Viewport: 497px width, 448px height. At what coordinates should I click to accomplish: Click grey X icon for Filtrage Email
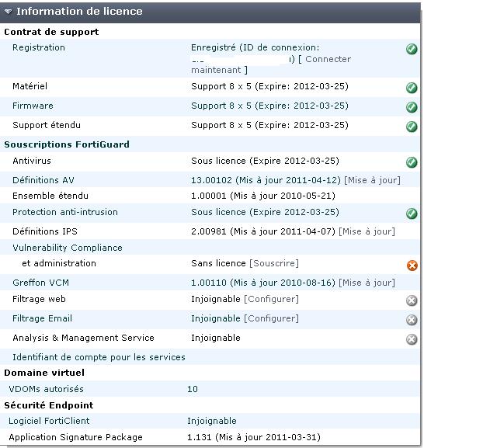[x=412, y=320]
